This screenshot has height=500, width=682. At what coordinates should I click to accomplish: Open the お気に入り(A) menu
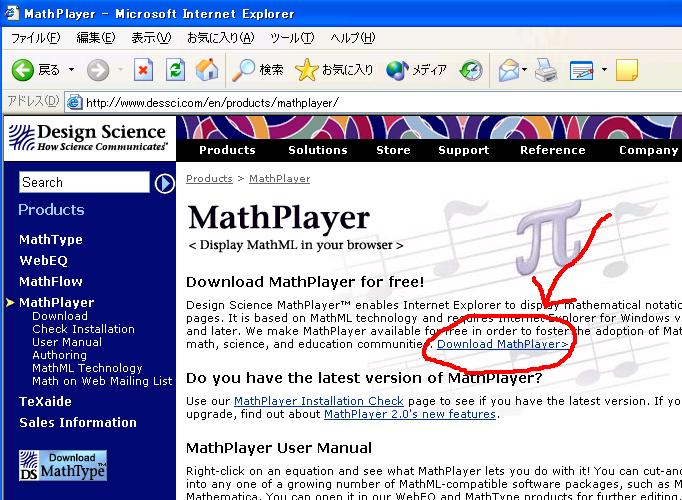(x=221, y=38)
